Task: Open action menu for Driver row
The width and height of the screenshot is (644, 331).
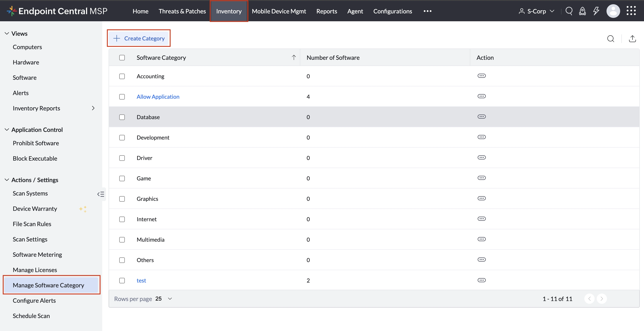Action: (482, 158)
